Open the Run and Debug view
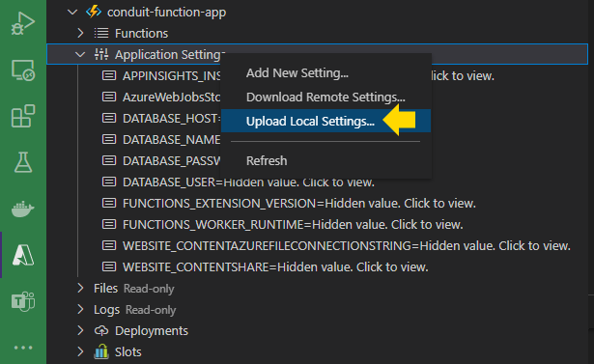 click(23, 23)
